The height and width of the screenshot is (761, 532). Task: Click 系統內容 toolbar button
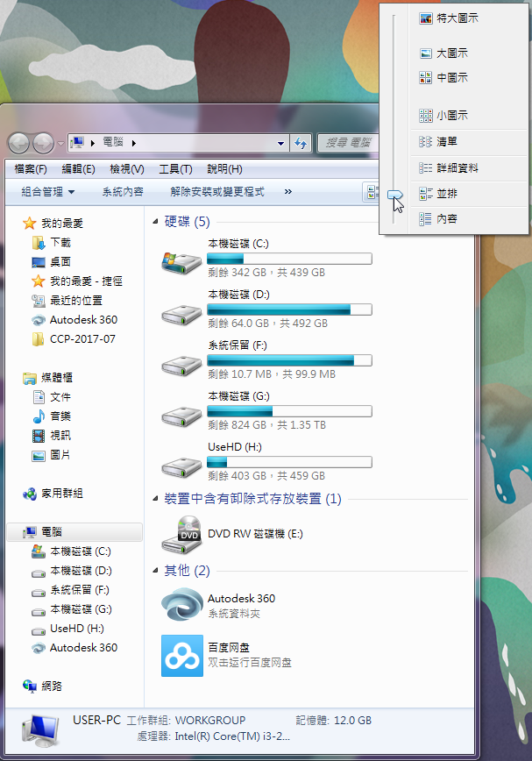pyautogui.click(x=123, y=192)
